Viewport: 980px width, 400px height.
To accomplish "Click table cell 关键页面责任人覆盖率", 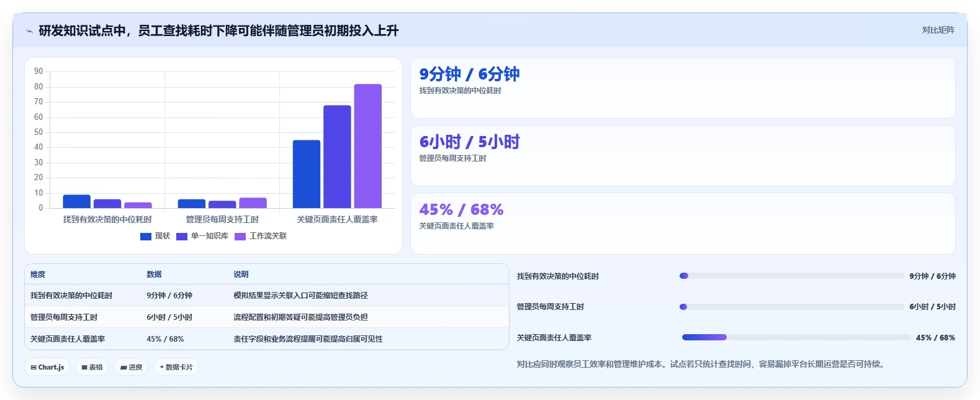I will click(x=68, y=339).
